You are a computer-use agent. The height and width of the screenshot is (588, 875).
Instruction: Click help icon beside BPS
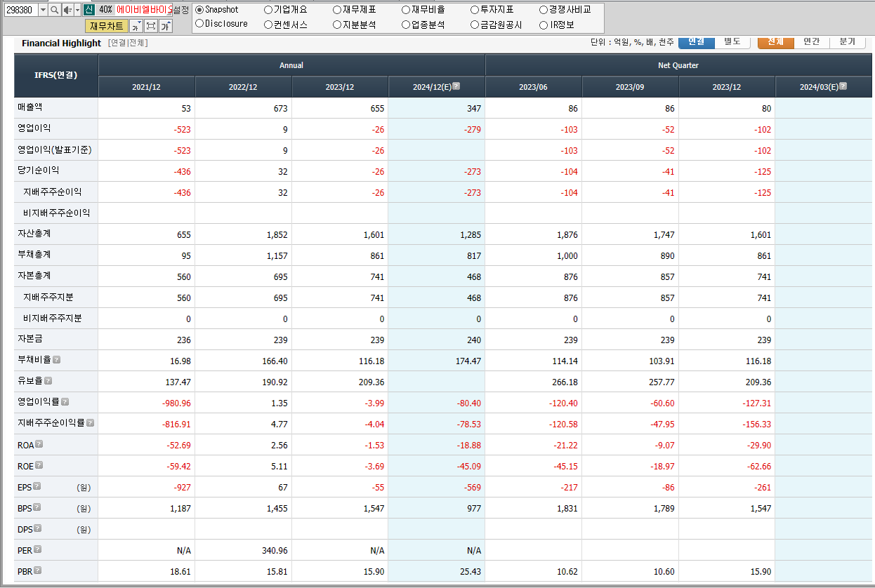click(37, 507)
